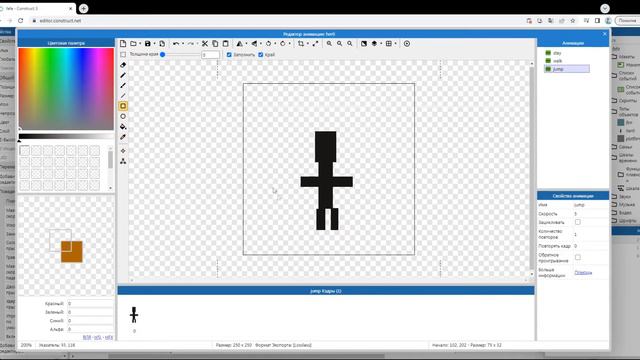Select the Brush tool below the pencil
The image size is (640, 360).
(x=123, y=85)
